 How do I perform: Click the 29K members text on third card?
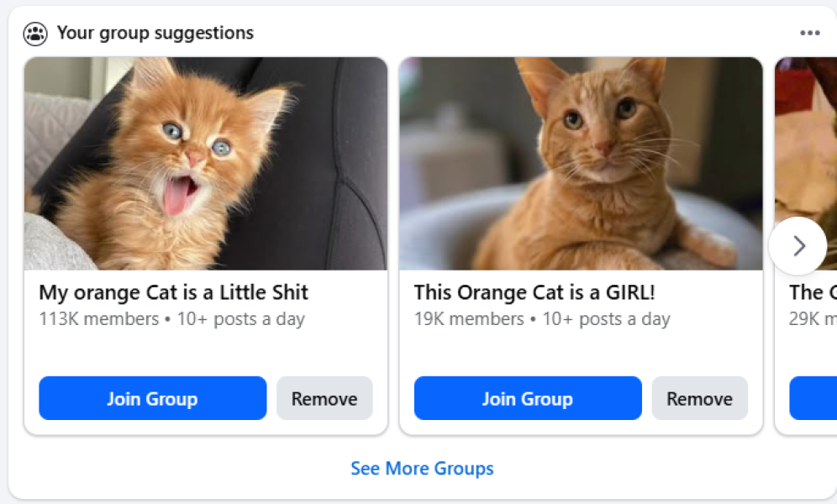(x=813, y=319)
